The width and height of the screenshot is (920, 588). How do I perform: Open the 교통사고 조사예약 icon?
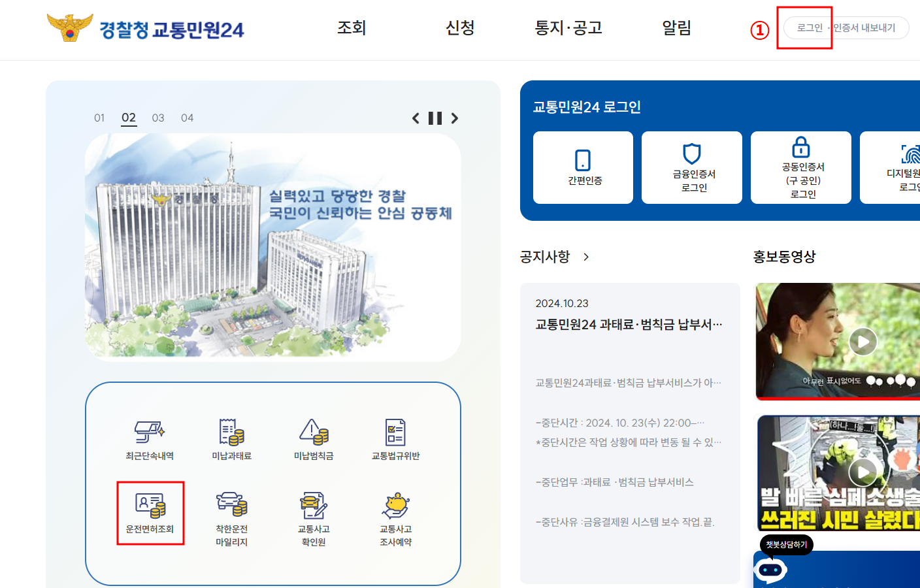pyautogui.click(x=395, y=520)
